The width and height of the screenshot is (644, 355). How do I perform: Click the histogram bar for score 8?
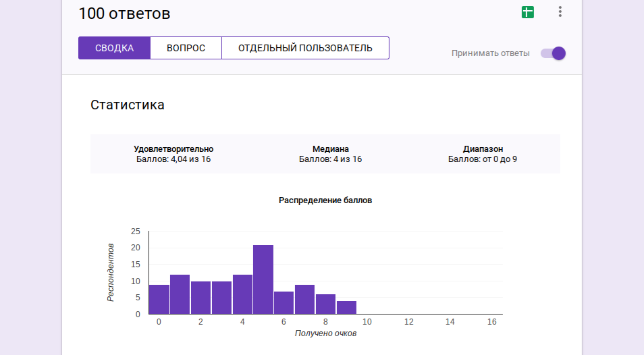tap(325, 304)
